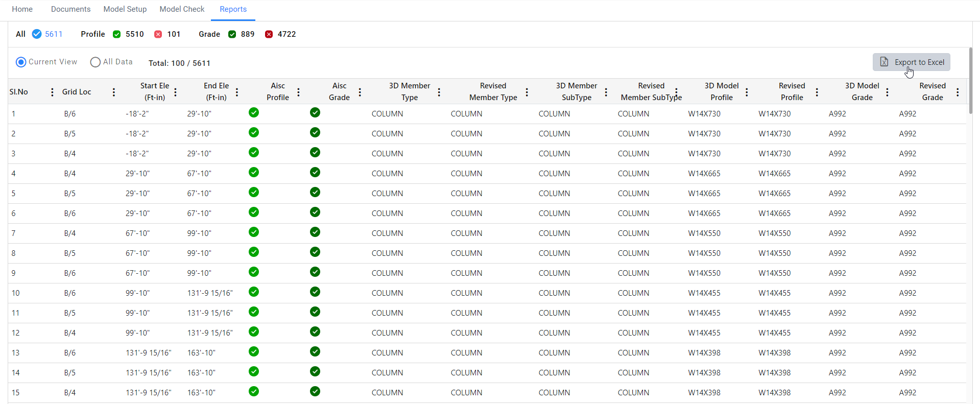Click the 5611 total count link
Screen dimensions: 980x404
pyautogui.click(x=54, y=34)
